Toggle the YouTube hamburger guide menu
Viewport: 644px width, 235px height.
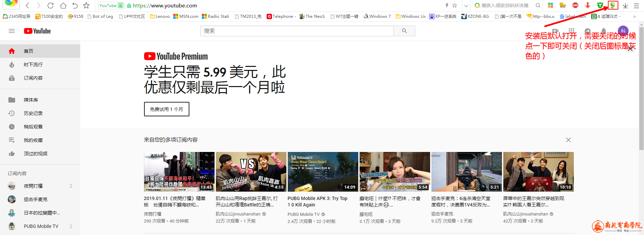tap(12, 31)
